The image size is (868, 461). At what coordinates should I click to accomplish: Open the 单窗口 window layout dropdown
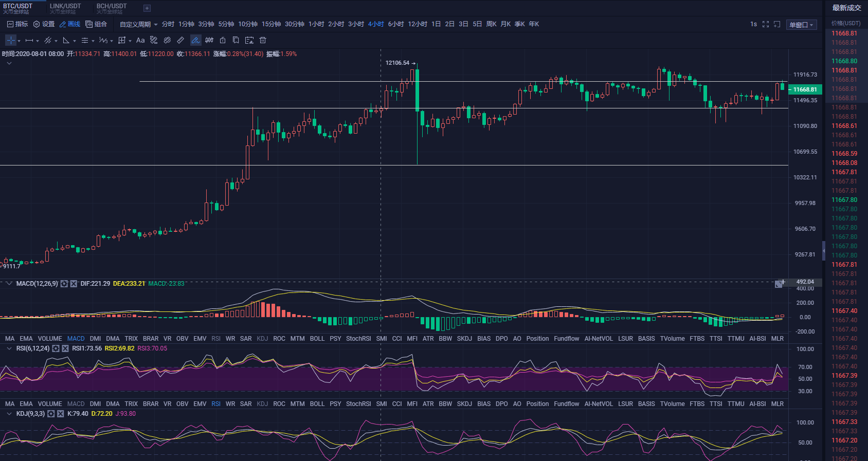pos(802,25)
